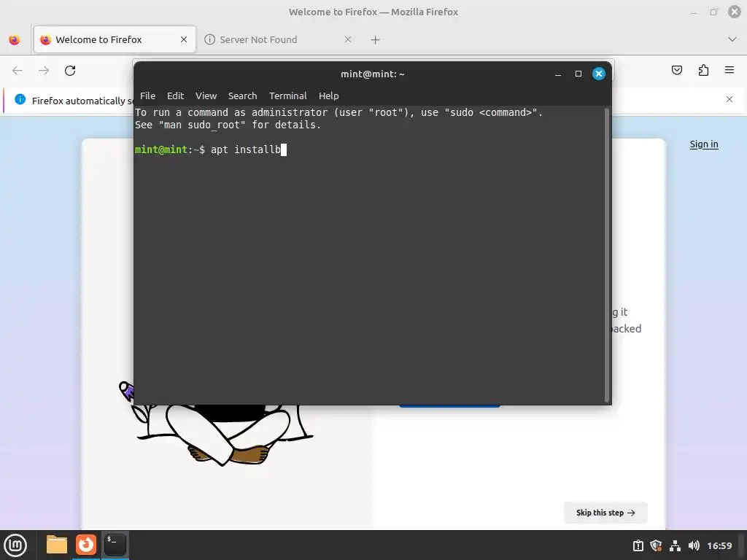Click the Firefox window close button
Viewport: 747px width, 560px height.
[734, 12]
